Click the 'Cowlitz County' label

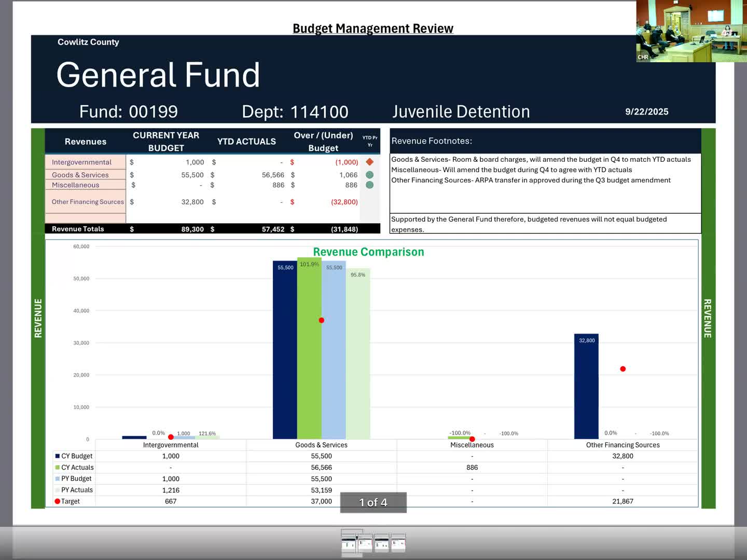[x=88, y=42]
